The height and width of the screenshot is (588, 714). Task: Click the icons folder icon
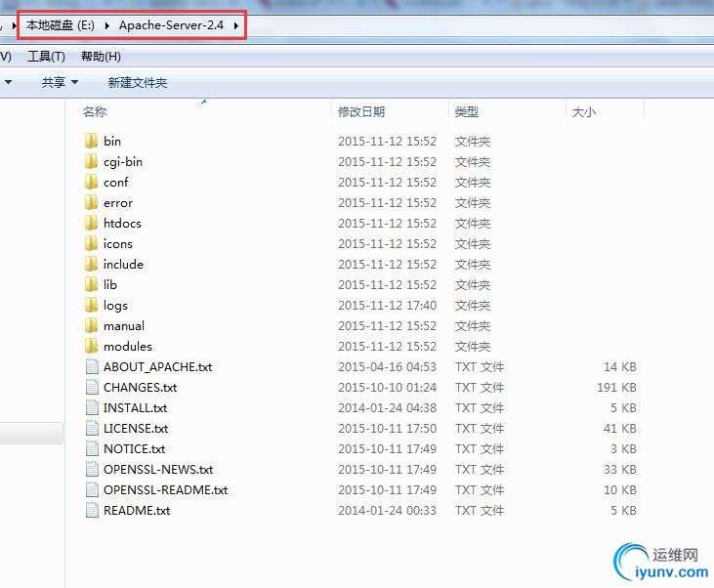(x=91, y=243)
